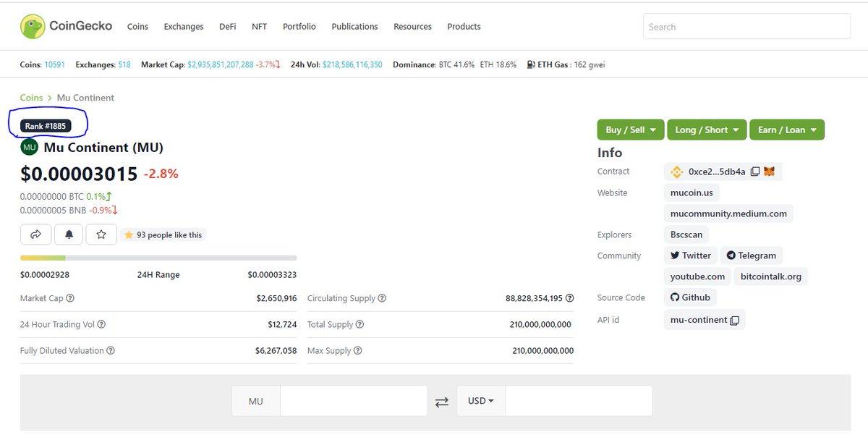Copy API id mu-continent icon
The height and width of the screenshot is (440, 868).
pyautogui.click(x=734, y=320)
